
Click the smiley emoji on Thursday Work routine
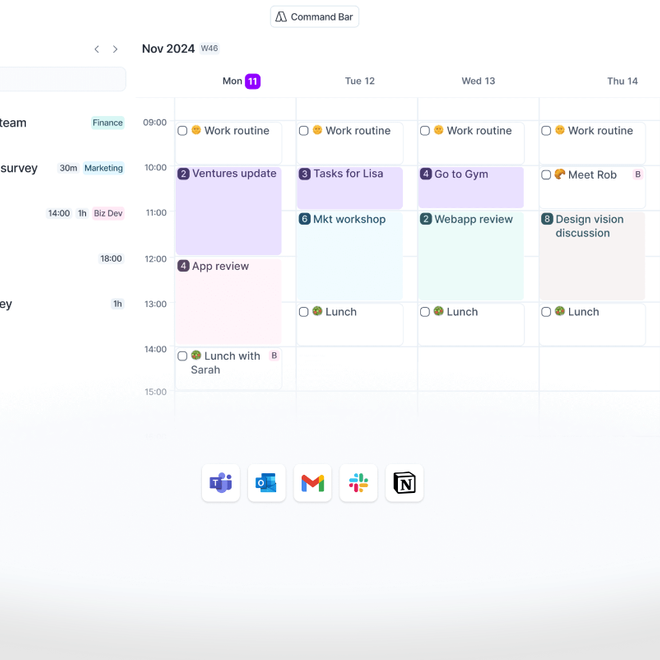(x=560, y=130)
